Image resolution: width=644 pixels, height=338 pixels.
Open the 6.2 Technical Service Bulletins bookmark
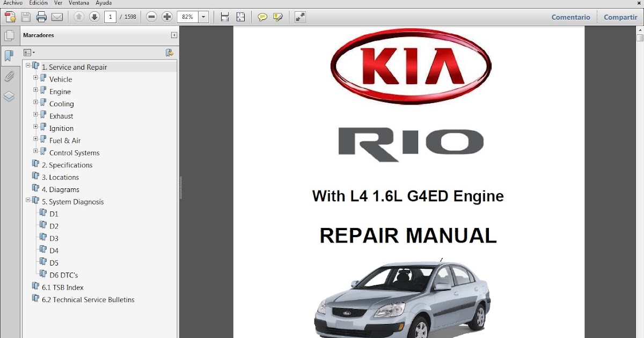(88, 300)
